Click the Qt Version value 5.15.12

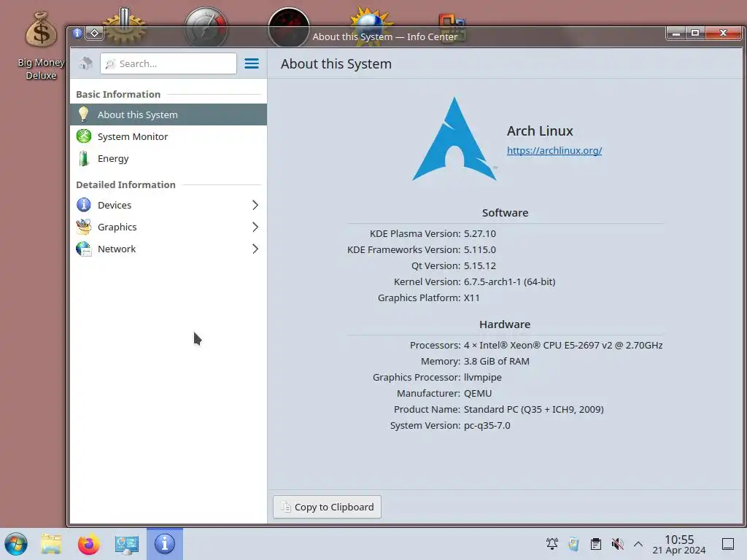[x=480, y=265]
